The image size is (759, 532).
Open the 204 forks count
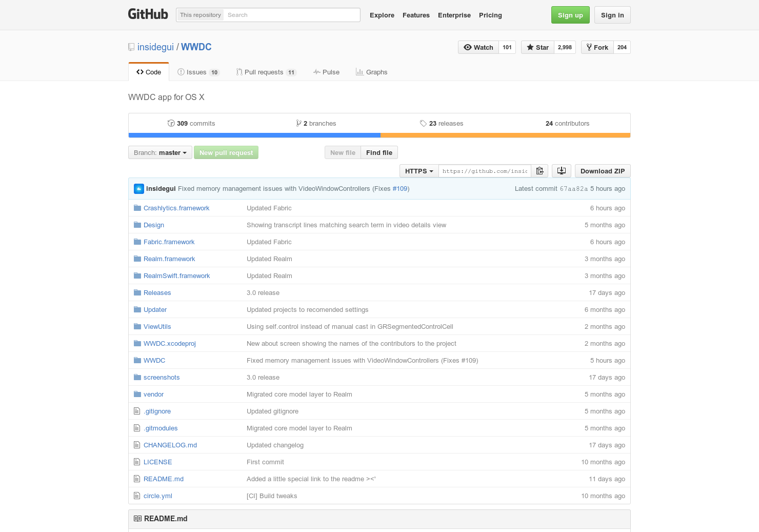[x=622, y=47]
